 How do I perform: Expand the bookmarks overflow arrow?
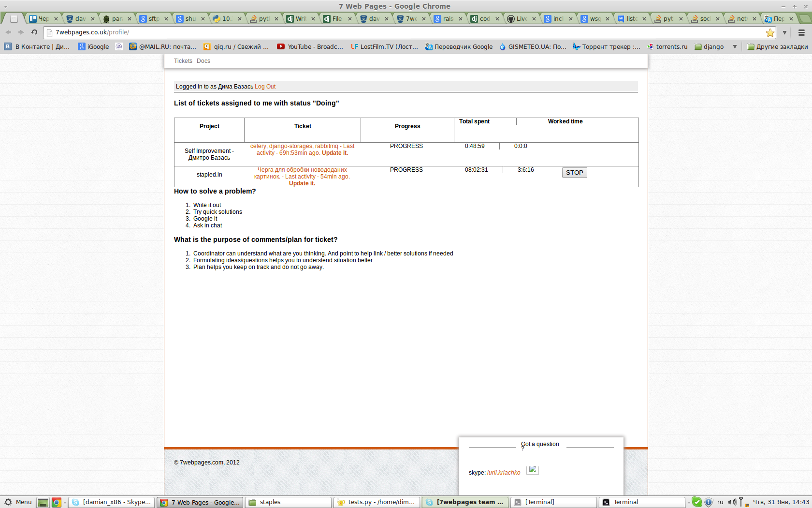click(x=735, y=46)
